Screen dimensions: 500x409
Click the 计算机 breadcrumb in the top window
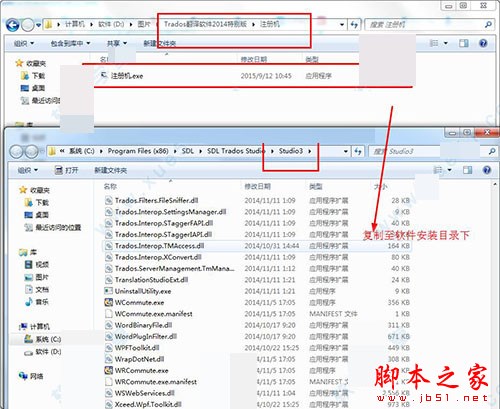(x=75, y=24)
